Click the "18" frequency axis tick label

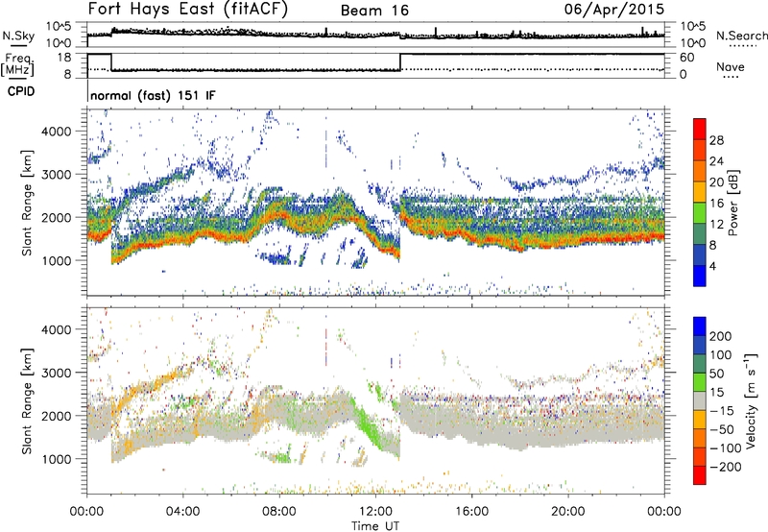coord(64,58)
